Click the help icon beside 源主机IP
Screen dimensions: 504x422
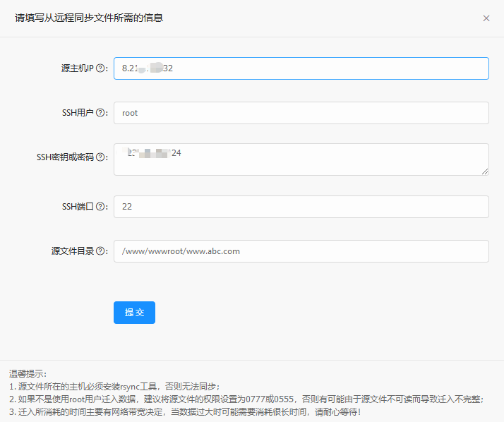(100, 68)
